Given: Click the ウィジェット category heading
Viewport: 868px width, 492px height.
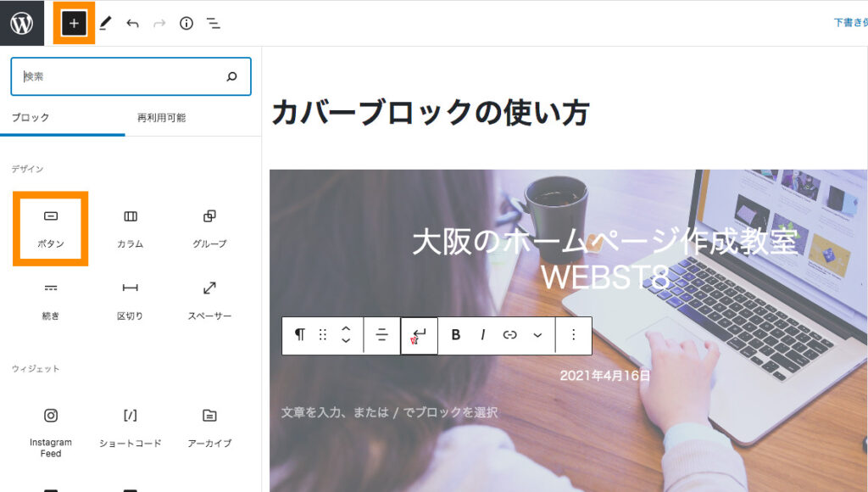Looking at the screenshot, I should (x=36, y=368).
